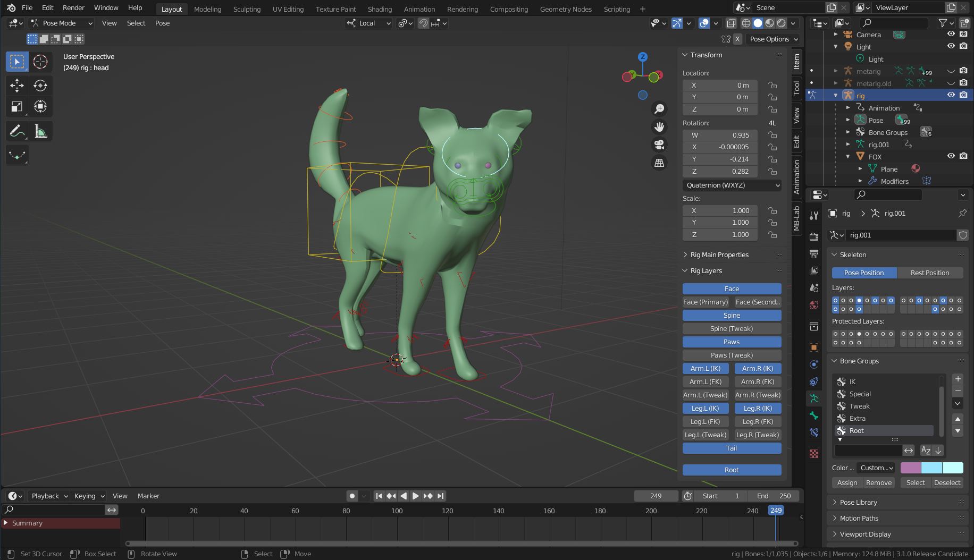
Task: Expand the Pose Library panel
Action: (858, 502)
